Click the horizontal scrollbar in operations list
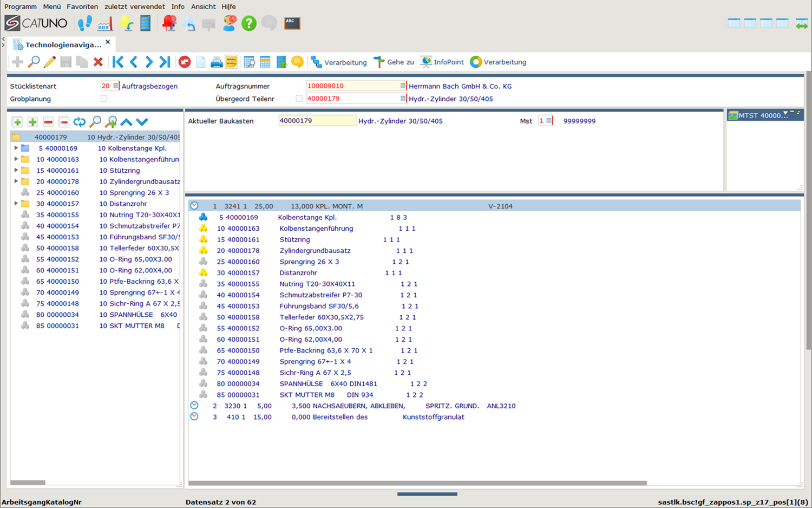812x508 pixels. [417, 483]
